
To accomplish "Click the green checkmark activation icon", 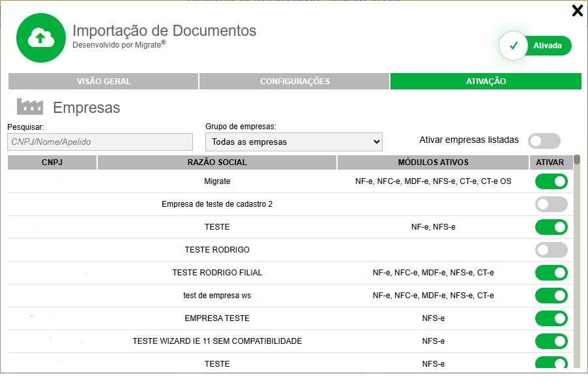I will (x=513, y=46).
